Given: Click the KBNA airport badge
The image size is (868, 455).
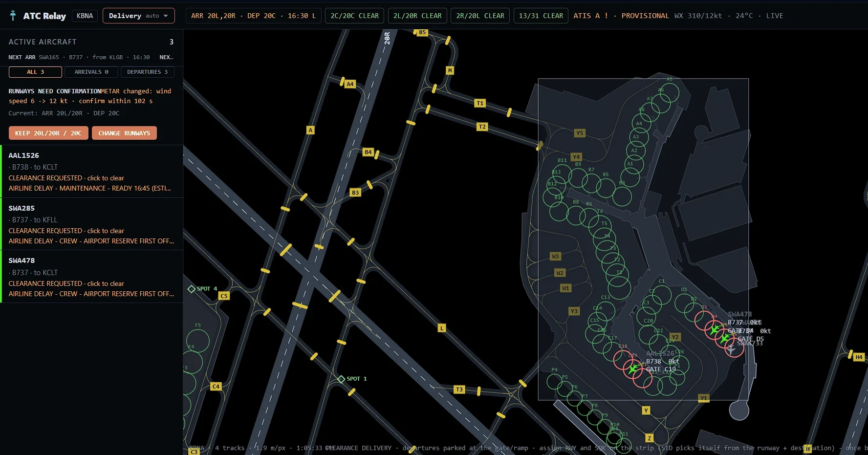Looking at the screenshot, I should 85,16.
